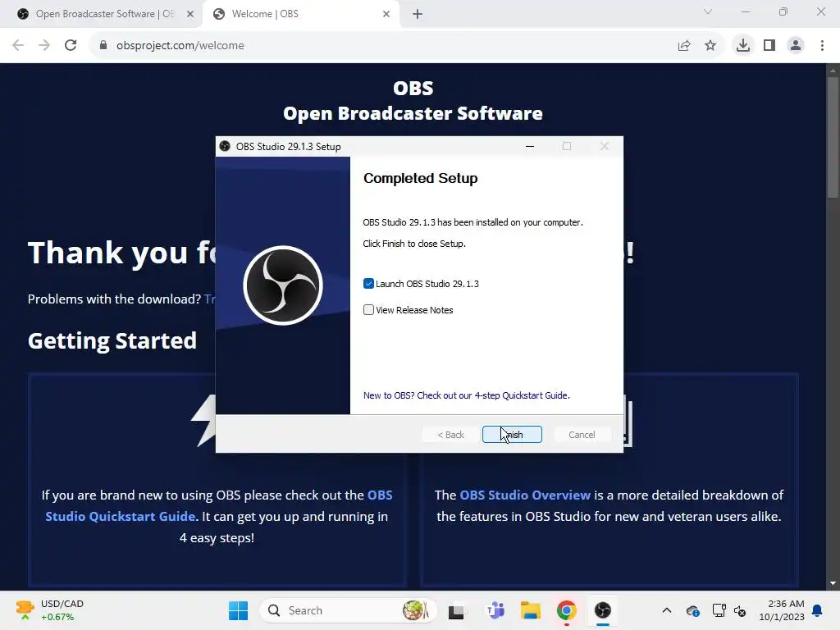This screenshot has width=840, height=630.
Task: Share this page icon
Action: coord(684,46)
